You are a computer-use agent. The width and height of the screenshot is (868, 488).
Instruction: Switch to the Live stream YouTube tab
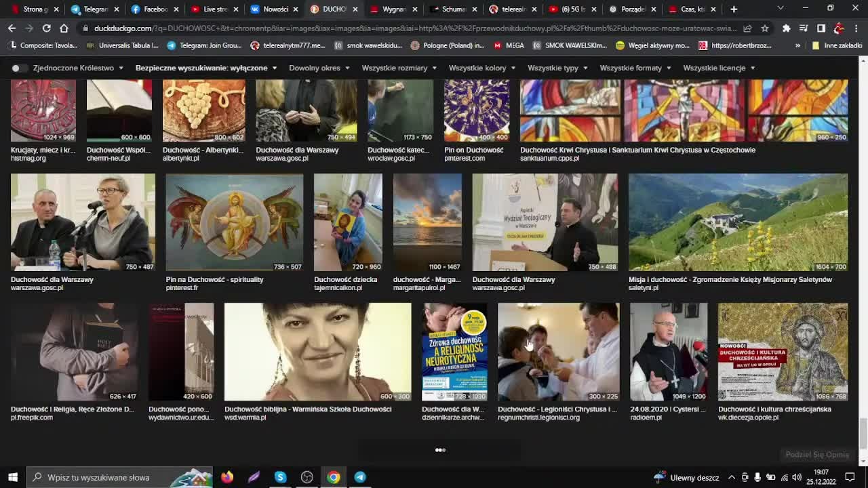click(x=210, y=9)
